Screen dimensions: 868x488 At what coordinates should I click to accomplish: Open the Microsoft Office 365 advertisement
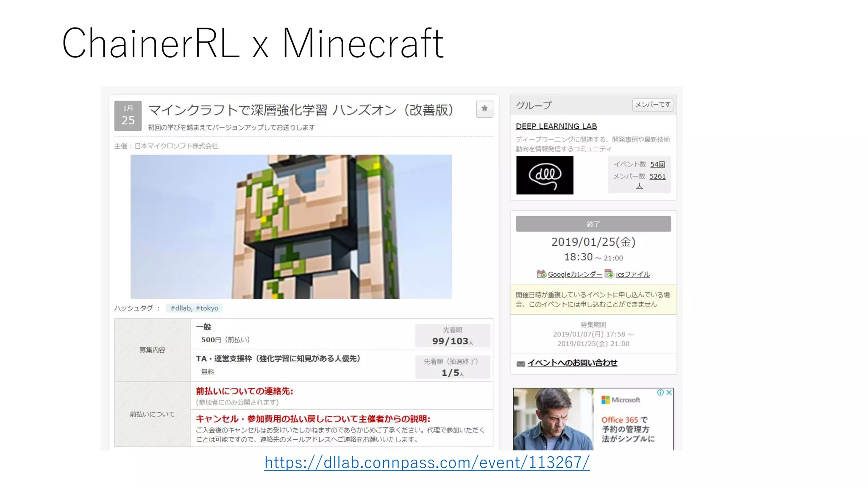pyautogui.click(x=593, y=419)
